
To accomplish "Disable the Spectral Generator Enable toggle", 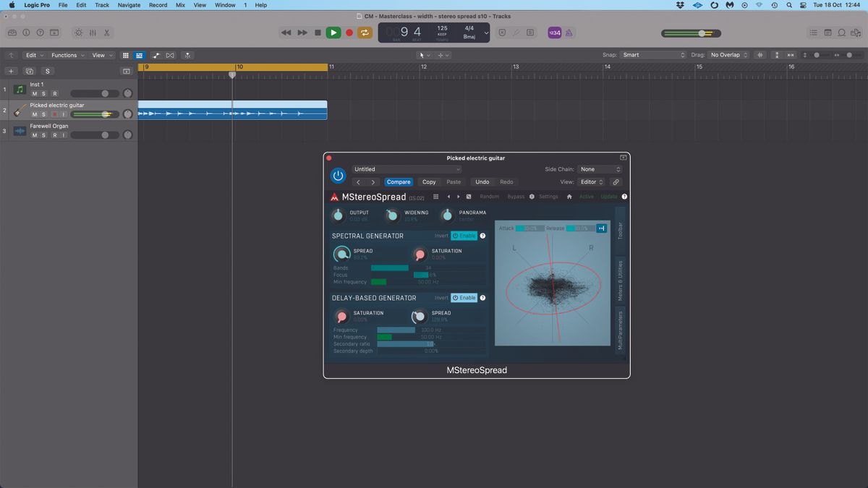I will [464, 236].
